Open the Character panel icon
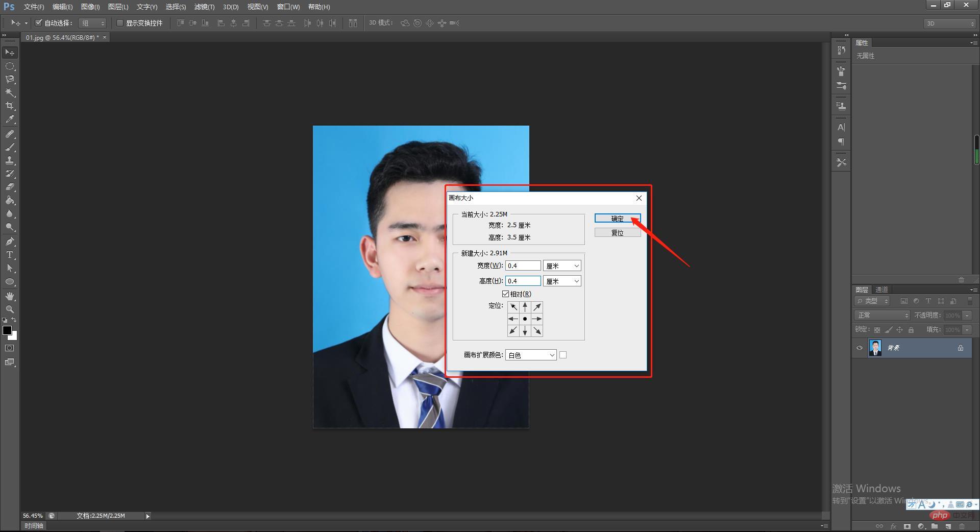This screenshot has width=980, height=532. tap(841, 127)
